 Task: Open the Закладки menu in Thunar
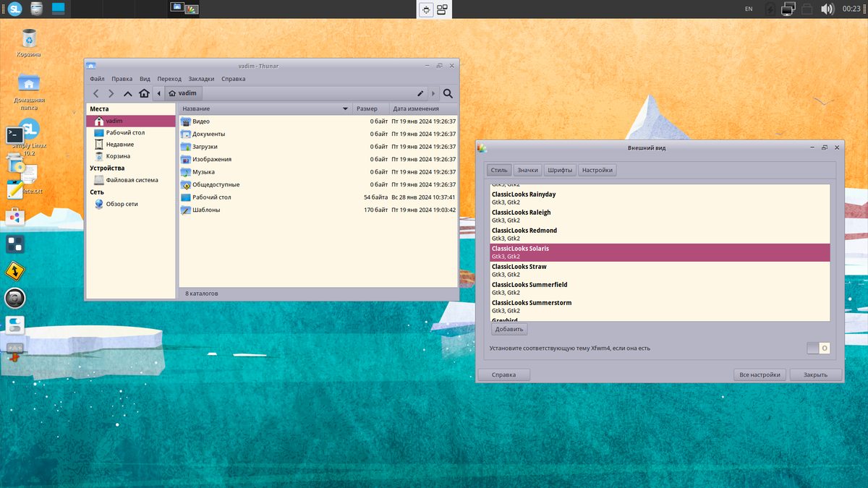point(202,78)
